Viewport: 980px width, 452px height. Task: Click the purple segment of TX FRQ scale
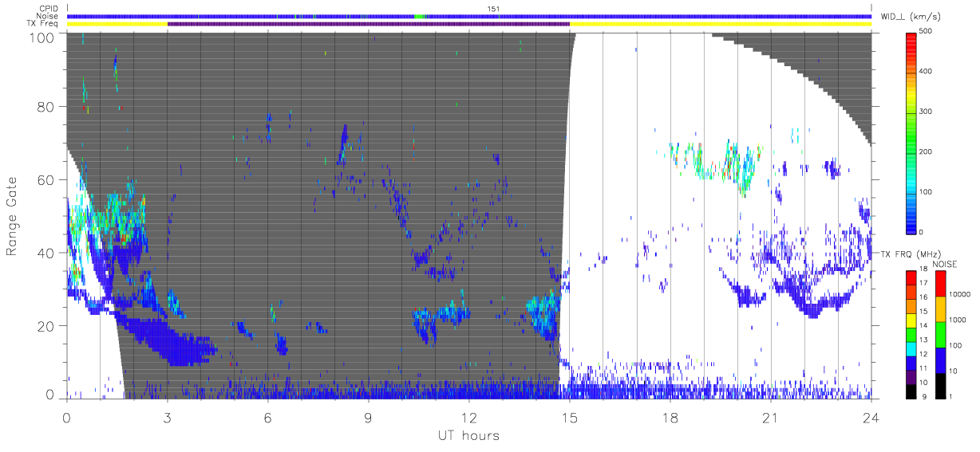coord(911,375)
